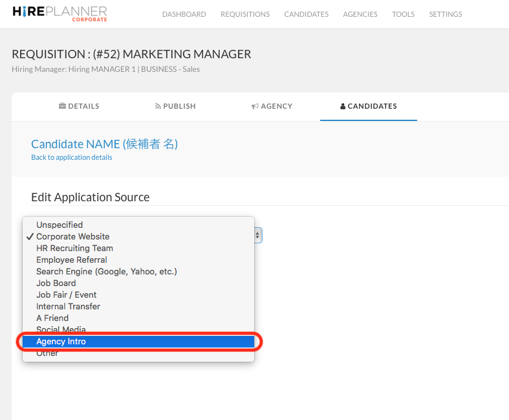509x420 pixels.
Task: Pick Search Engine (Google, Yahoo, etc.) option
Action: (x=106, y=271)
